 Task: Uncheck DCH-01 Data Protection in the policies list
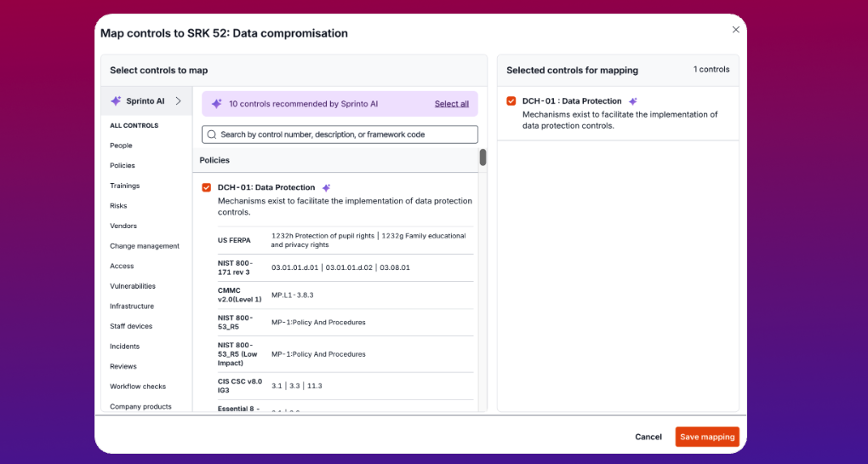point(206,187)
